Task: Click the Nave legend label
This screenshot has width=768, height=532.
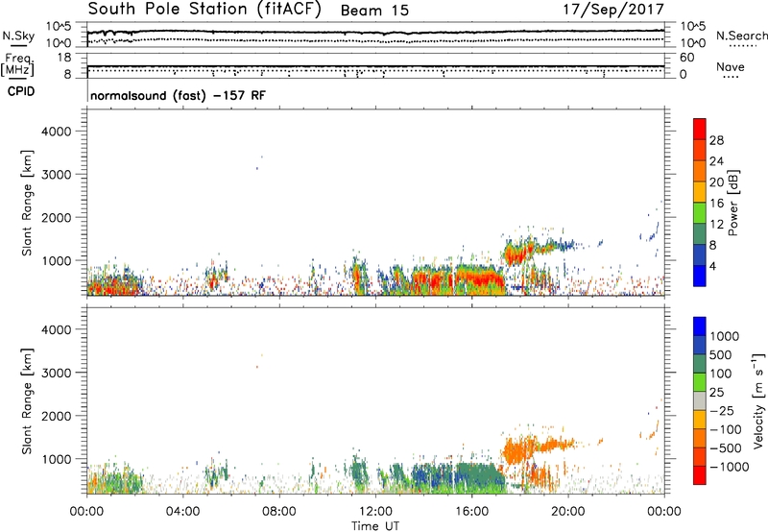Action: click(x=730, y=66)
